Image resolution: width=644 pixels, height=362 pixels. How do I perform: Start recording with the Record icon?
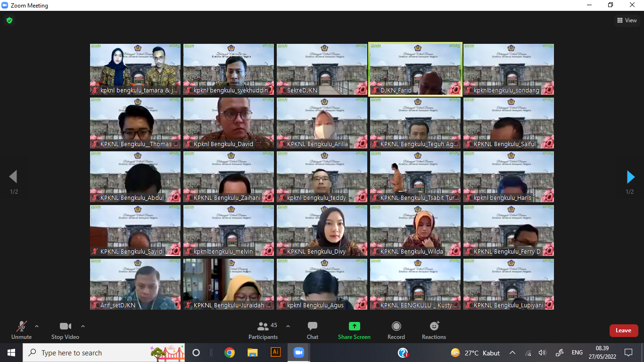pos(396,327)
